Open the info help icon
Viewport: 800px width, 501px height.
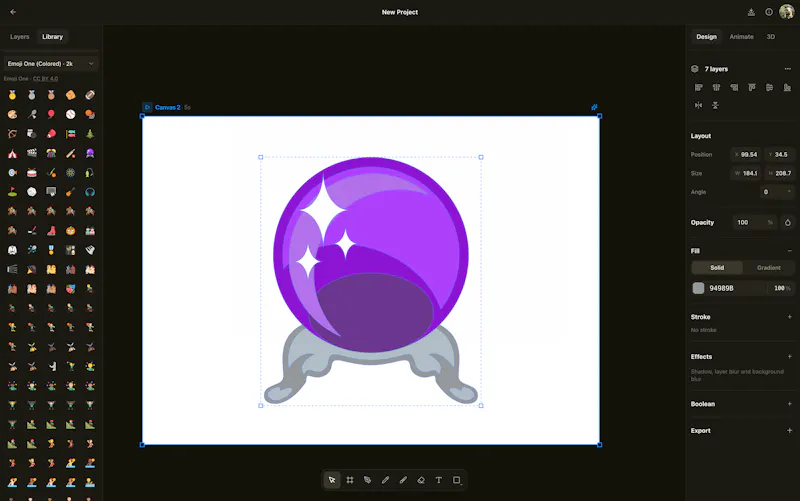[769, 12]
